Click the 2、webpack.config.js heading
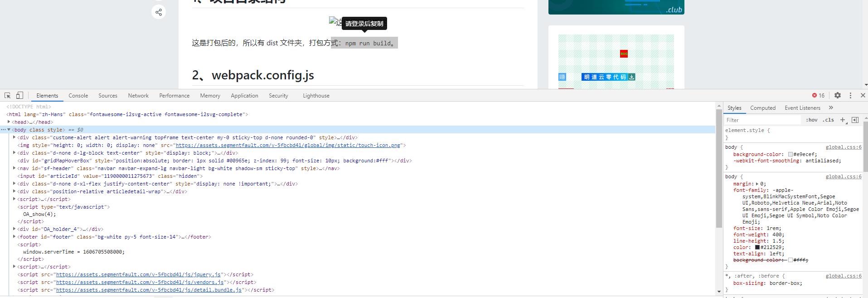The height and width of the screenshot is (298, 868). pos(253,75)
